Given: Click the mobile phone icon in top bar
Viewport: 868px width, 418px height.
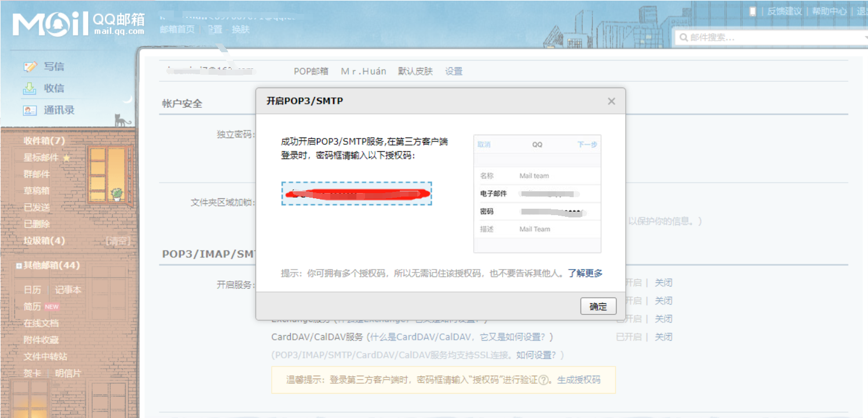Looking at the screenshot, I should point(753,11).
